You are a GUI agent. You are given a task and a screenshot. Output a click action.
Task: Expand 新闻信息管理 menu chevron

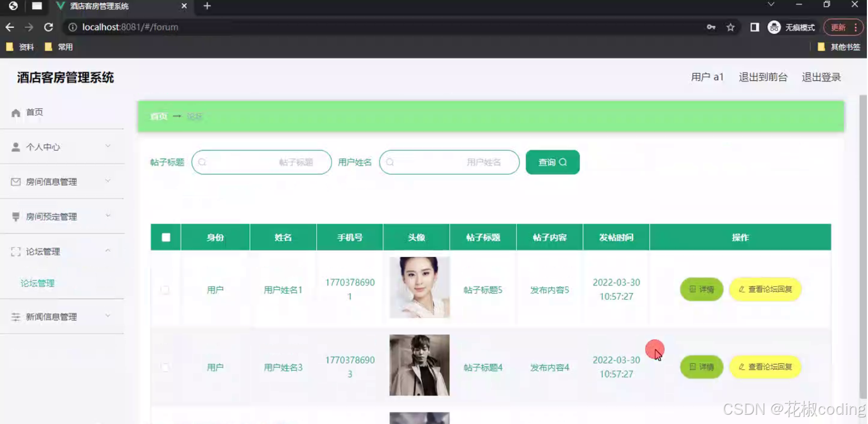(108, 315)
